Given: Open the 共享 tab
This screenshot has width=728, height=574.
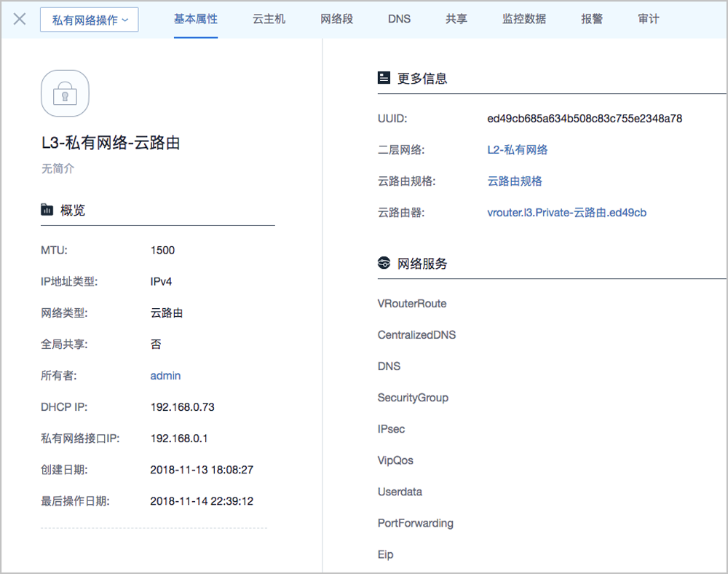Looking at the screenshot, I should click(x=456, y=19).
